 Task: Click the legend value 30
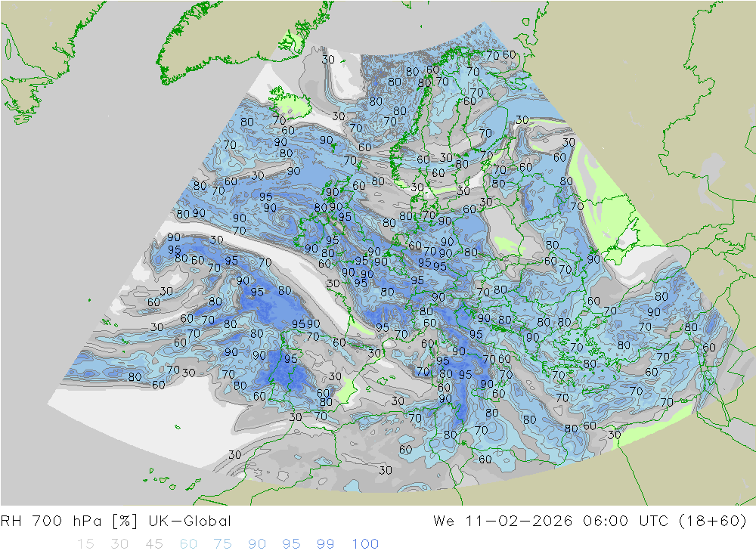pyautogui.click(x=119, y=544)
